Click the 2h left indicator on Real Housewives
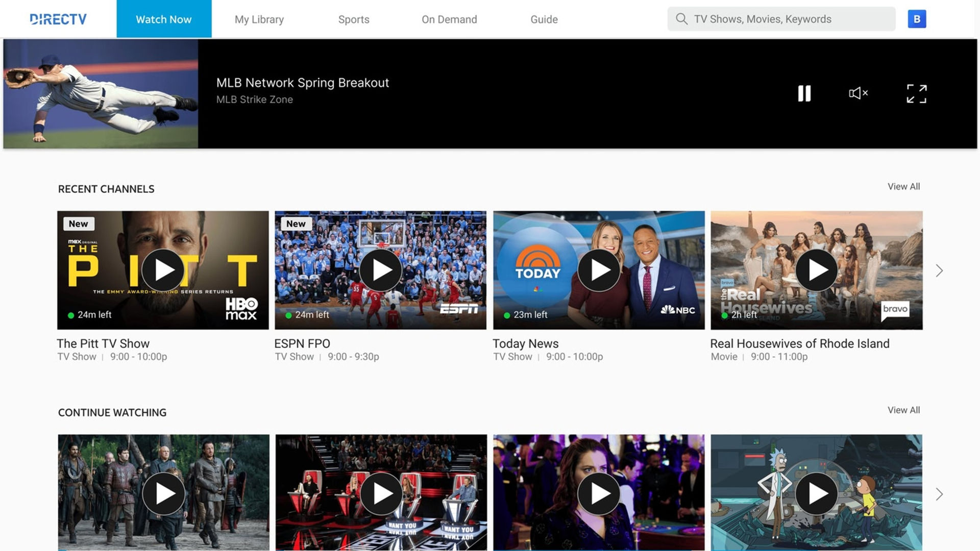 pyautogui.click(x=739, y=315)
